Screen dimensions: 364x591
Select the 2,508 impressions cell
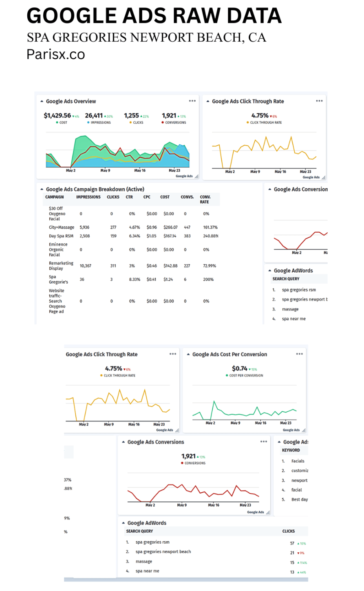(x=85, y=236)
